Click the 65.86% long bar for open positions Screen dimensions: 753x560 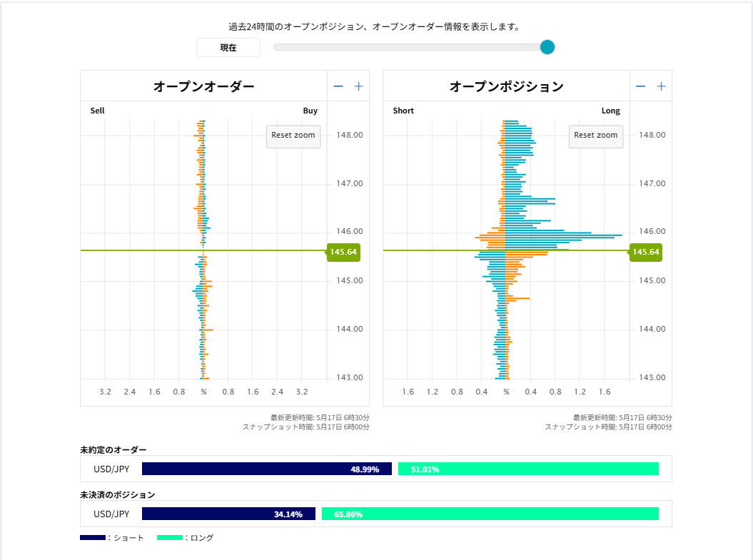490,514
